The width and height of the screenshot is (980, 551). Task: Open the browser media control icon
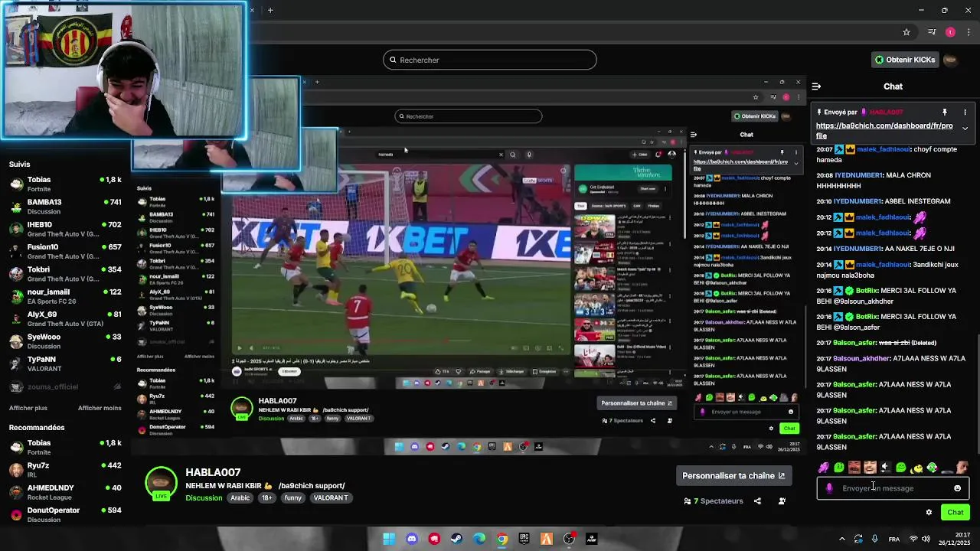pos(932,32)
